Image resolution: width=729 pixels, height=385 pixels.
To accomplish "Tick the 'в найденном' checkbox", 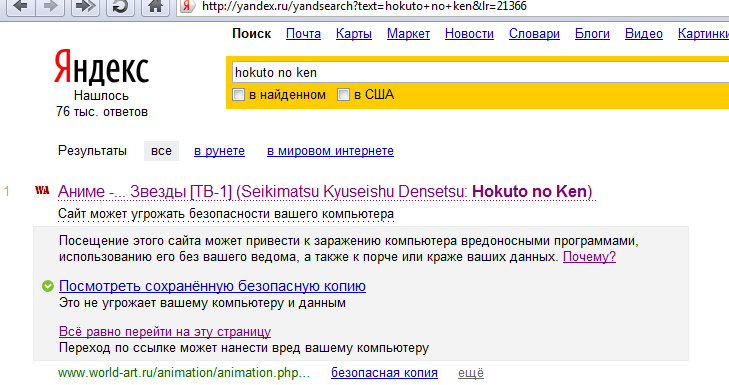I will [239, 95].
